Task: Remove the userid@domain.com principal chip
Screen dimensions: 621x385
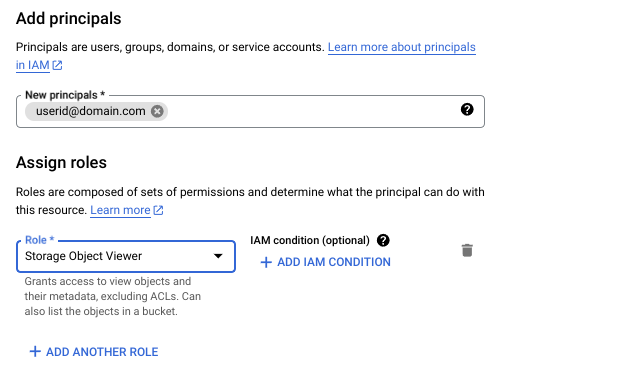Action: 157,111
